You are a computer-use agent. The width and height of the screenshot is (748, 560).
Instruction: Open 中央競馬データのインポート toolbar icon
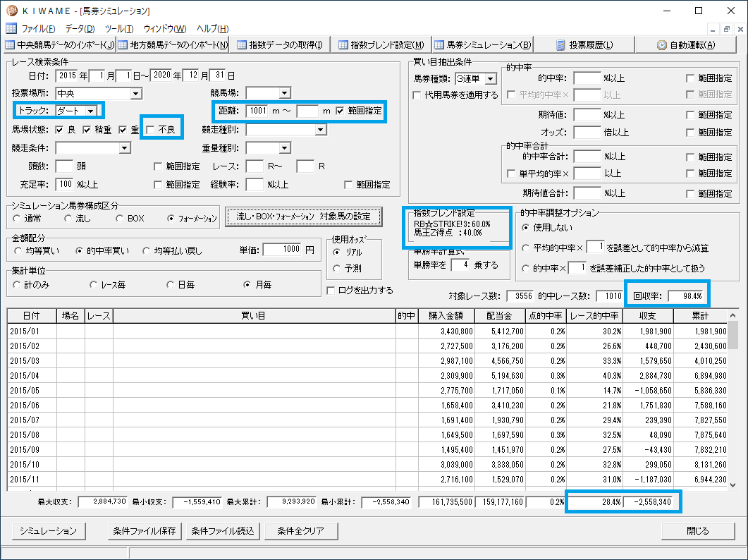tap(10, 45)
